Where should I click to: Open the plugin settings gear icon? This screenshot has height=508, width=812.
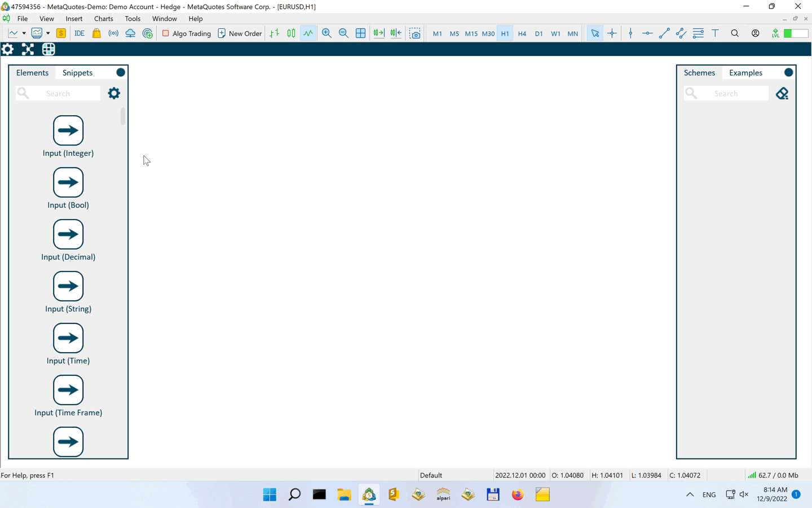pos(8,49)
